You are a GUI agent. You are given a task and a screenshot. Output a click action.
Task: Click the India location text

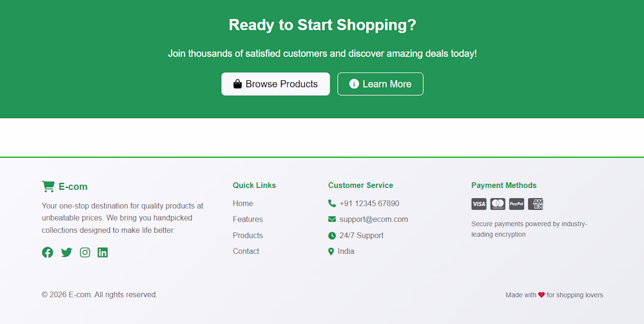[346, 251]
